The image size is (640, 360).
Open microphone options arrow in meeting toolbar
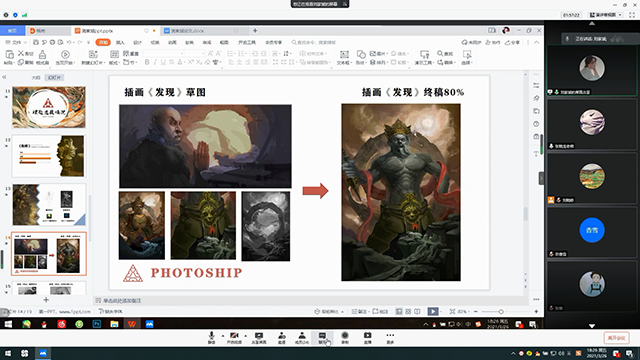[223, 336]
